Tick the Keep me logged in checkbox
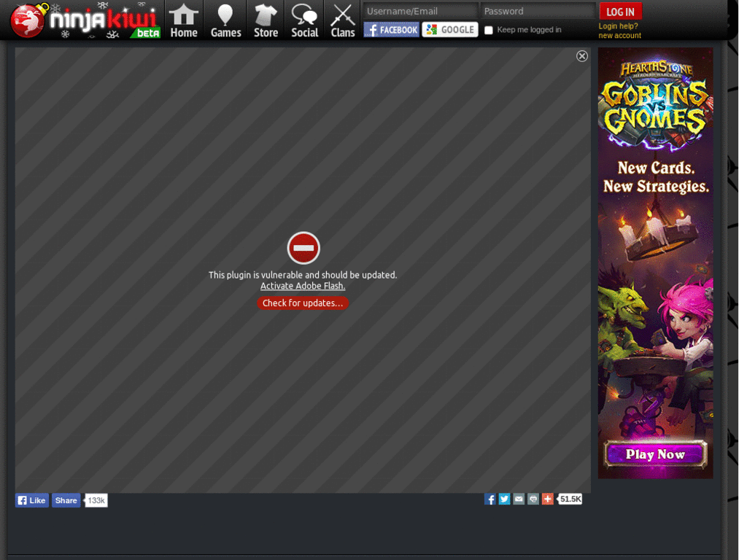 click(489, 30)
